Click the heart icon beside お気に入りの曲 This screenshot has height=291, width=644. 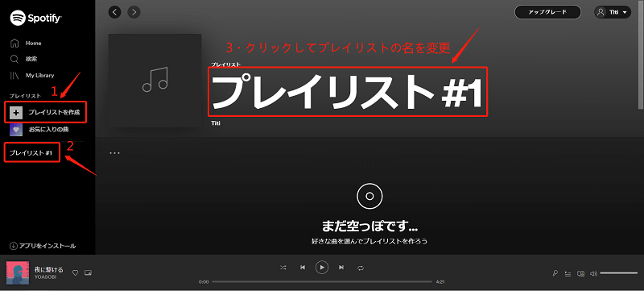[x=16, y=129]
